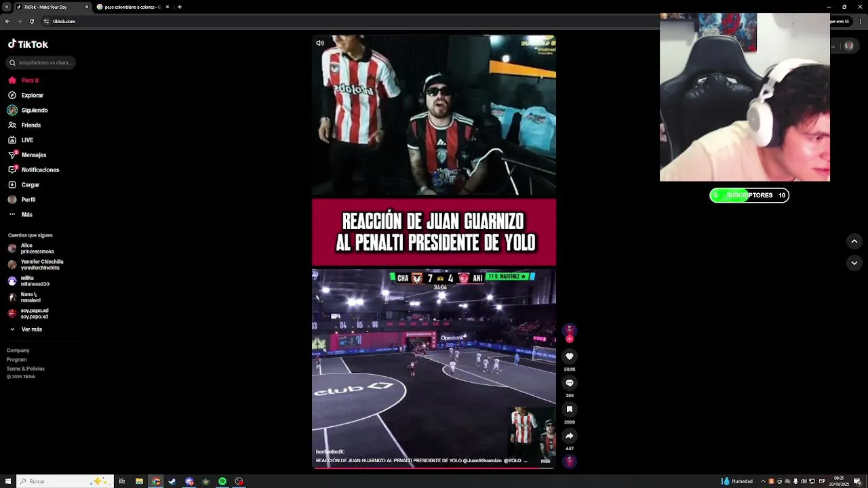Open the Para ti feed
868x488 pixels.
[x=24, y=81]
